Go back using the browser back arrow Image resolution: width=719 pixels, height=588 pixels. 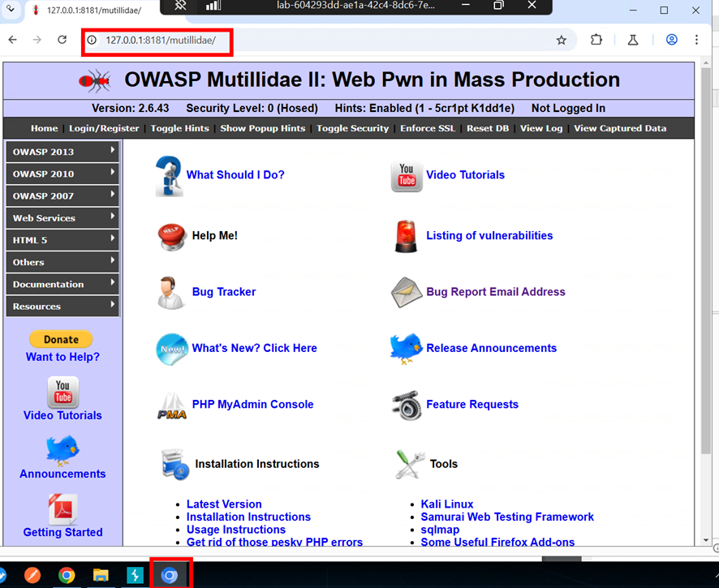click(x=13, y=40)
